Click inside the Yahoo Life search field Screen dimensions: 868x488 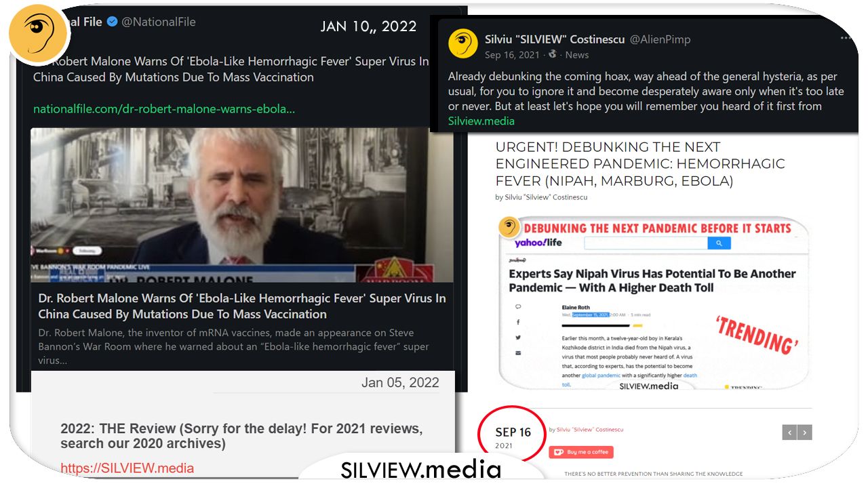(x=646, y=243)
